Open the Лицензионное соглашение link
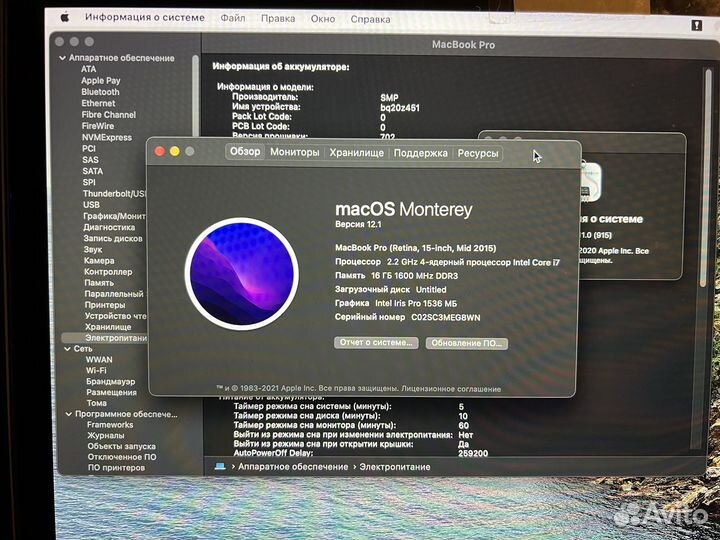Image resolution: width=720 pixels, height=540 pixels. [x=451, y=389]
